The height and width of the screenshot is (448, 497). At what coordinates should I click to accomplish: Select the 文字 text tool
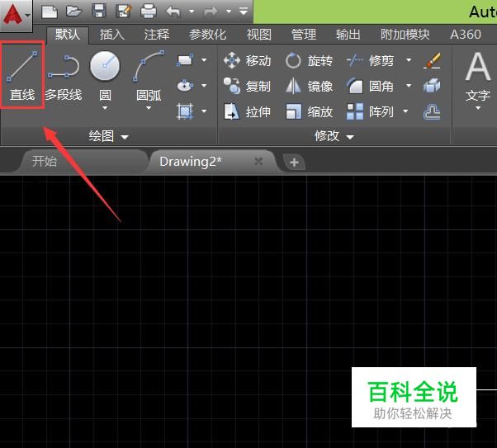(478, 77)
